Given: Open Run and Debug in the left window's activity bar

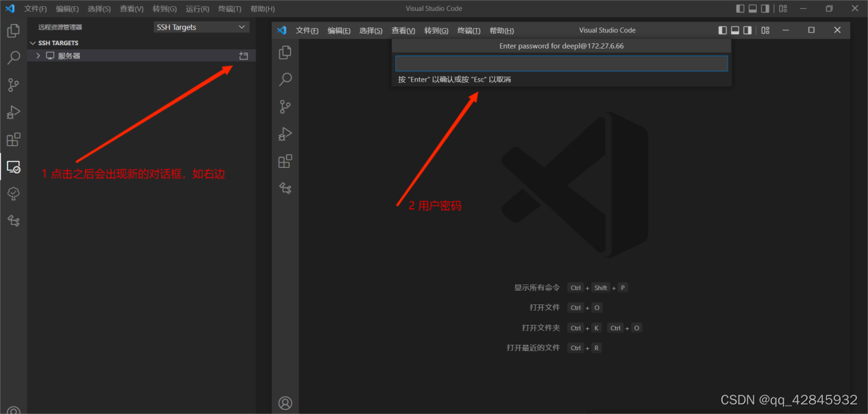Looking at the screenshot, I should tap(13, 112).
